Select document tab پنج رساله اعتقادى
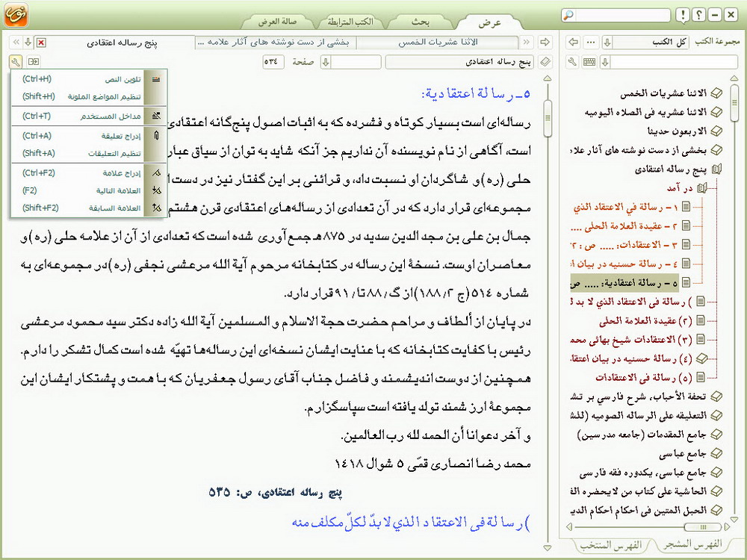Image resolution: width=747 pixels, height=560 pixels. pos(122,43)
